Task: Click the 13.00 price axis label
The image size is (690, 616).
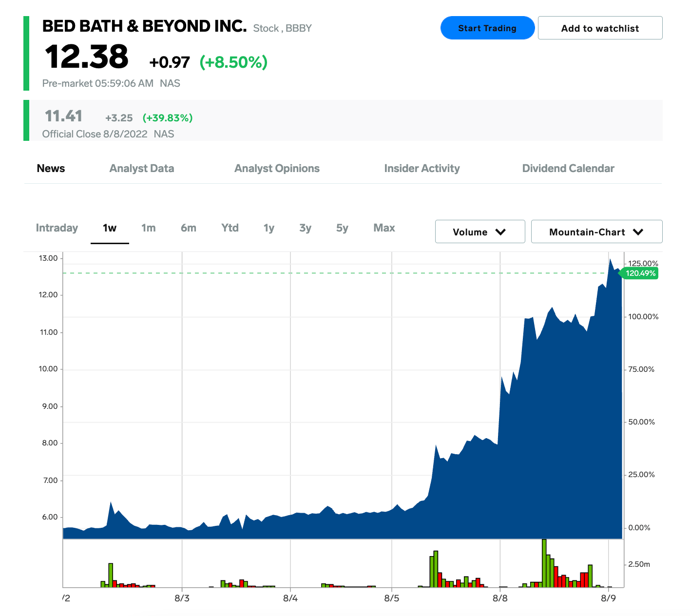Action: 48,258
